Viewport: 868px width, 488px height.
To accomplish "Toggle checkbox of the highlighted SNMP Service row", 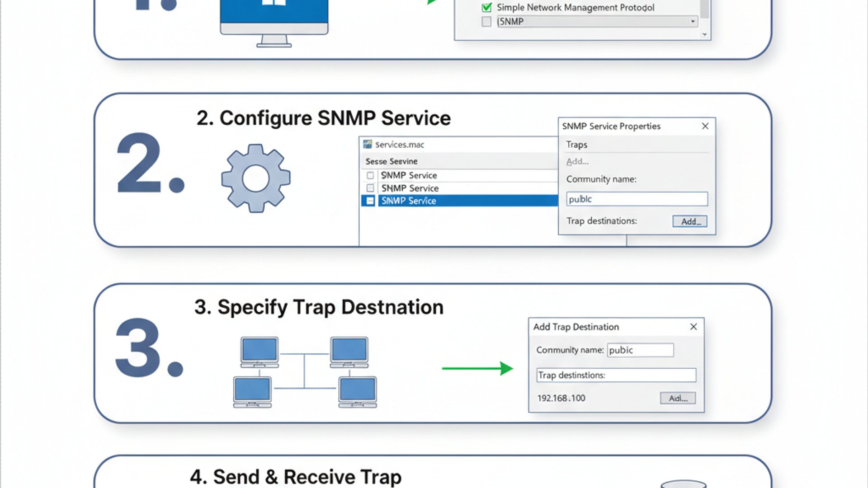I will pos(370,201).
